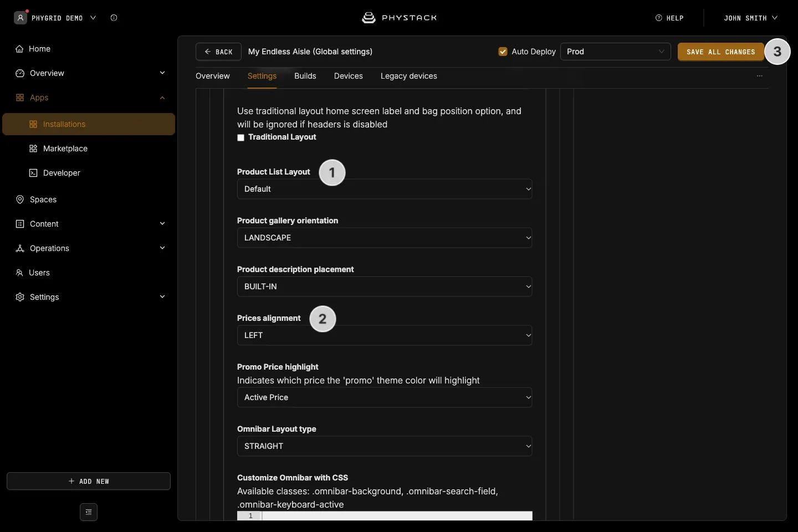Click the Settings gear icon in sidebar
This screenshot has width=798, height=532.
(x=20, y=297)
